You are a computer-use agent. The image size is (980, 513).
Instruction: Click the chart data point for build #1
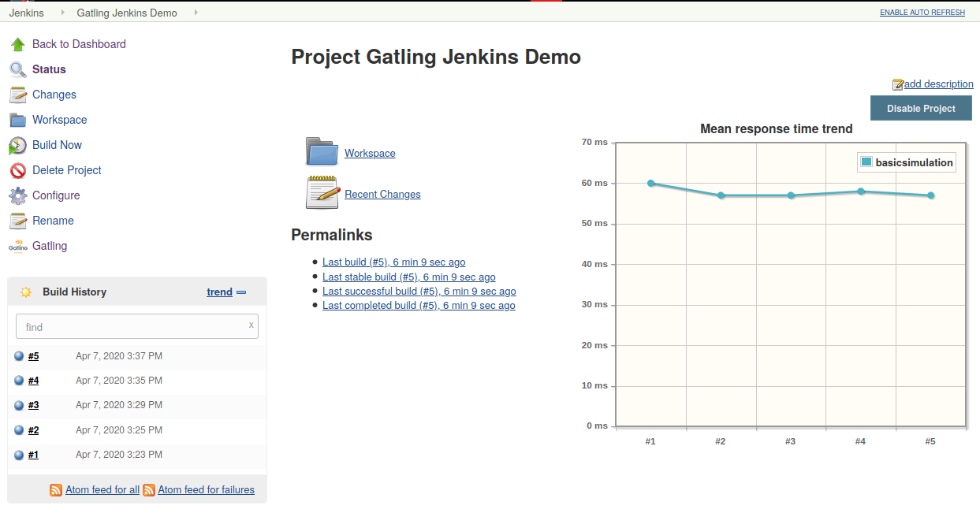(x=651, y=184)
